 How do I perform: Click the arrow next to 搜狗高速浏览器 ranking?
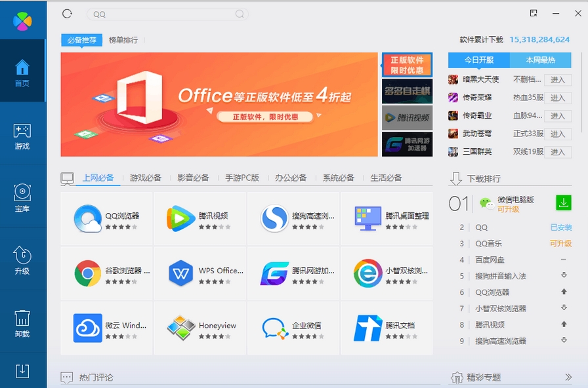coord(564,340)
